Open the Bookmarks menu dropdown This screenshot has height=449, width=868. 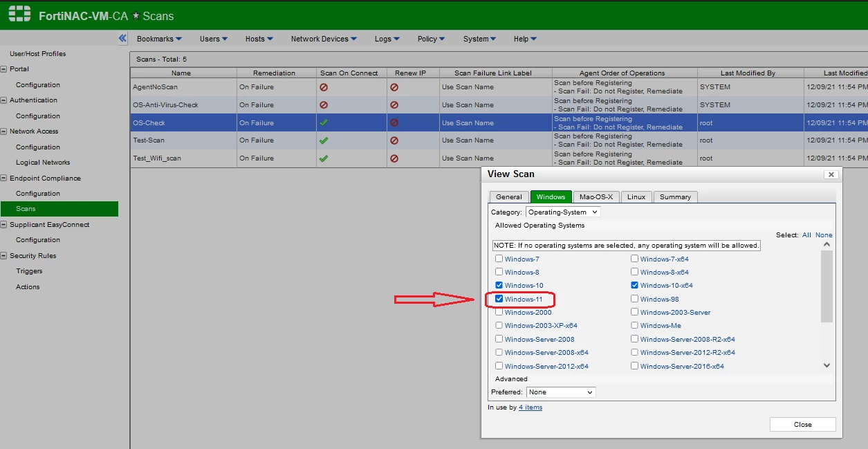tap(159, 39)
